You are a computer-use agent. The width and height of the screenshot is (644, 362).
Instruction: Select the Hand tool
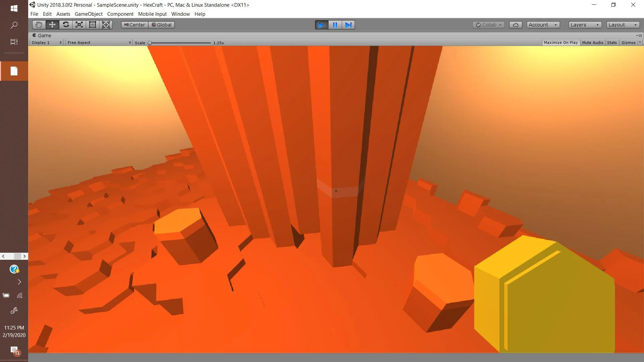tap(39, 25)
